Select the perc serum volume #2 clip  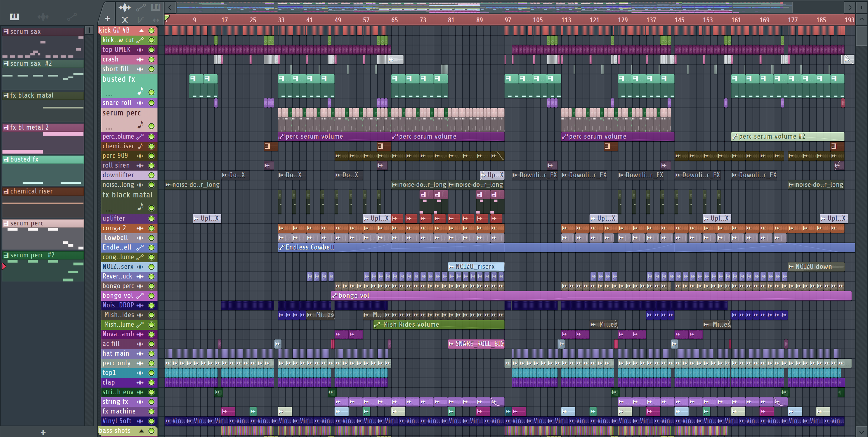tap(788, 137)
